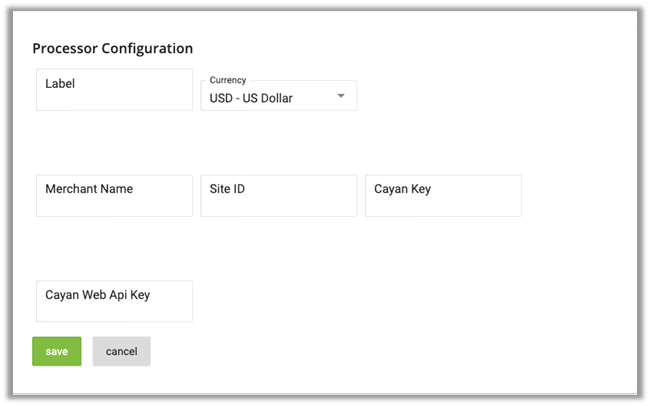Image resolution: width=650 pixels, height=406 pixels.
Task: Click the gray cancel button
Action: tap(121, 351)
